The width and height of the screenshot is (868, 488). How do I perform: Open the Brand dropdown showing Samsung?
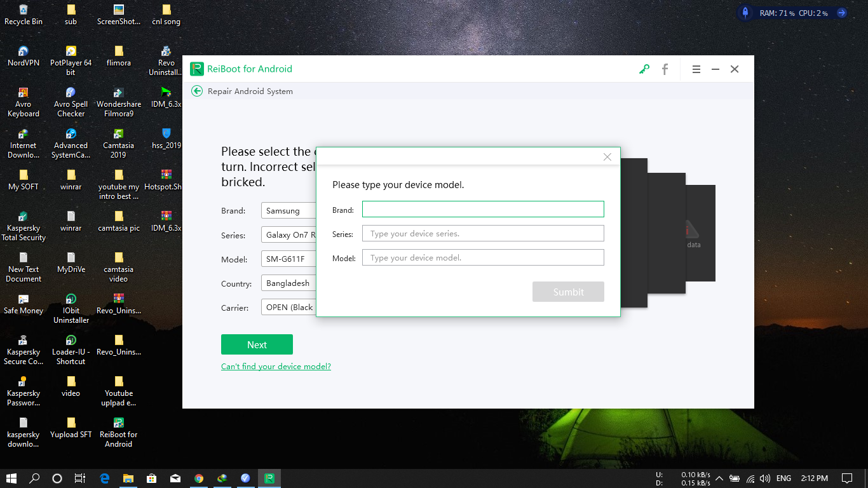(x=288, y=210)
